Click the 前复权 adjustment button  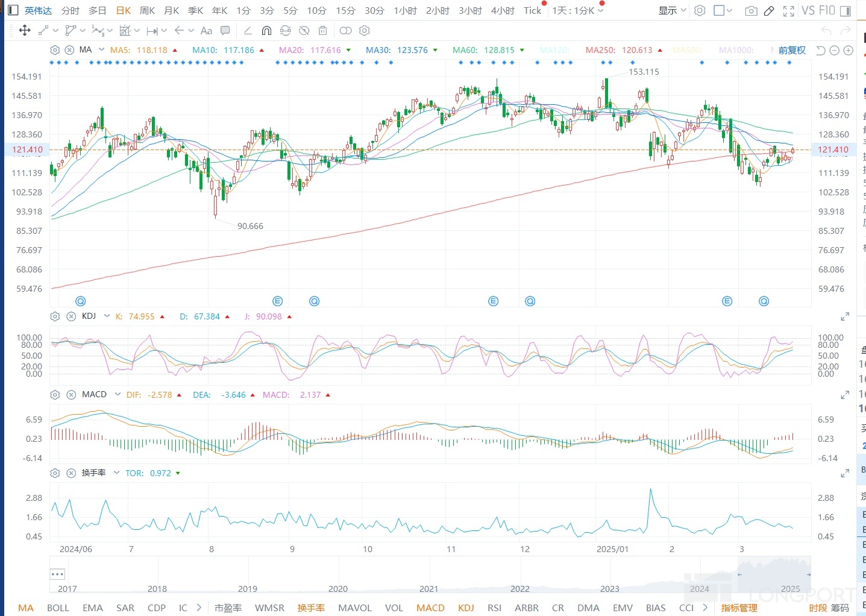[792, 50]
